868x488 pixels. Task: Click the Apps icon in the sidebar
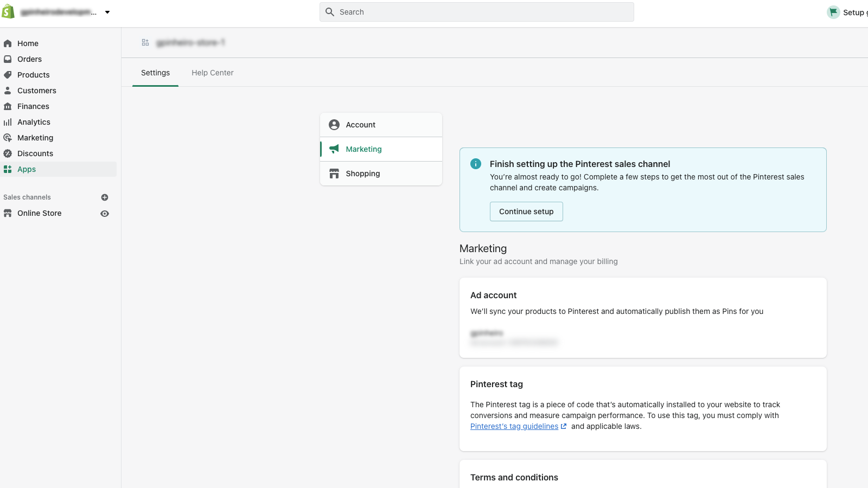pos(8,169)
